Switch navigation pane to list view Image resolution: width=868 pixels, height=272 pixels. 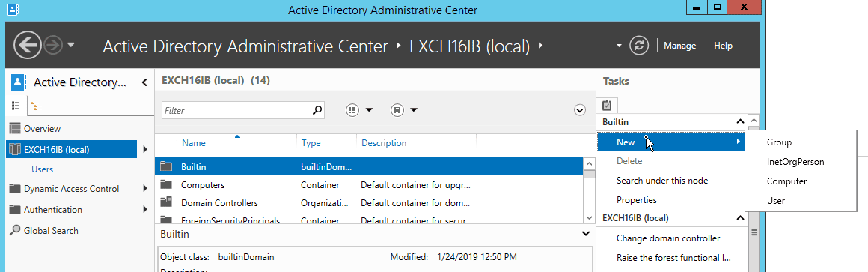[16, 105]
